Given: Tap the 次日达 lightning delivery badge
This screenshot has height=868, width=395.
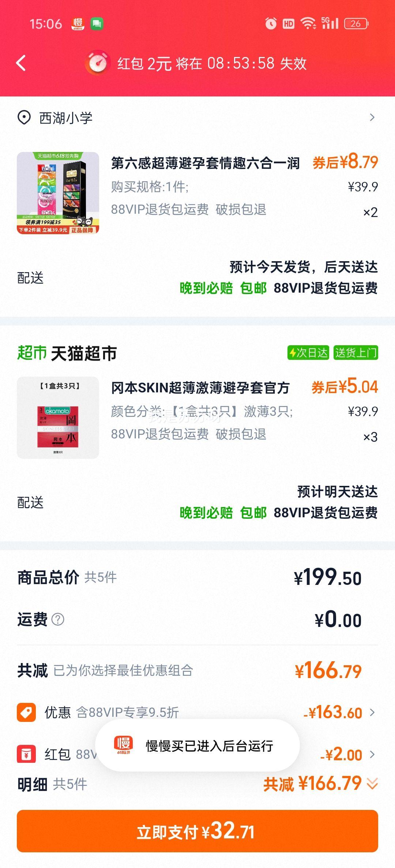Looking at the screenshot, I should click(308, 353).
